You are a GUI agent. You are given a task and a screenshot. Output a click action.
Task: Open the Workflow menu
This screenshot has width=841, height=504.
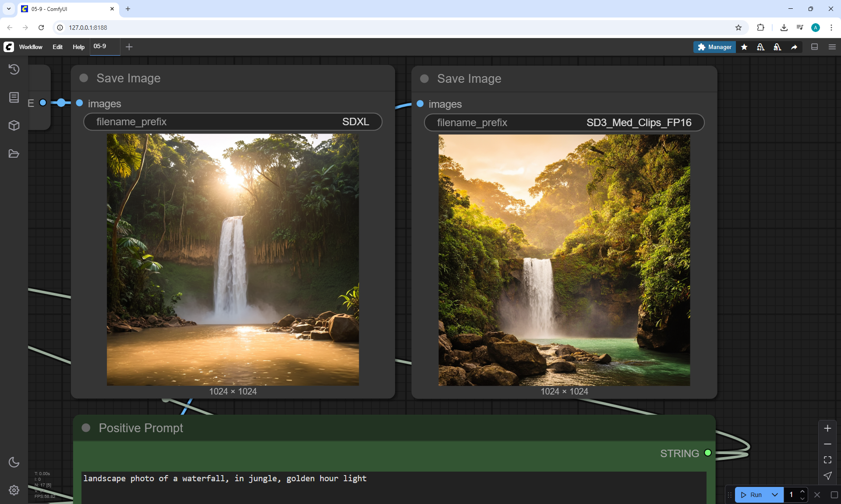[x=31, y=47]
